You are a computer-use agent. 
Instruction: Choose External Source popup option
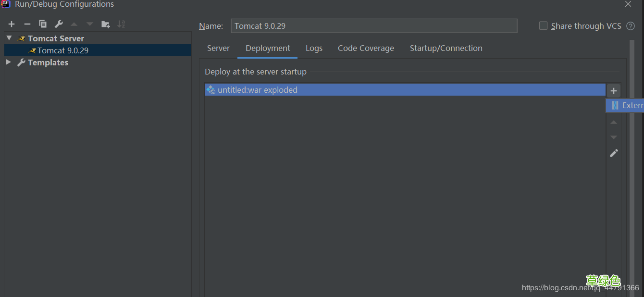[627, 106]
